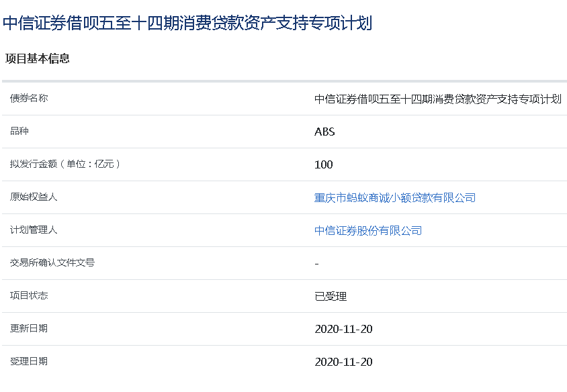This screenshot has width=567, height=392.
Task: Click the 品种 row label
Action: (x=19, y=131)
